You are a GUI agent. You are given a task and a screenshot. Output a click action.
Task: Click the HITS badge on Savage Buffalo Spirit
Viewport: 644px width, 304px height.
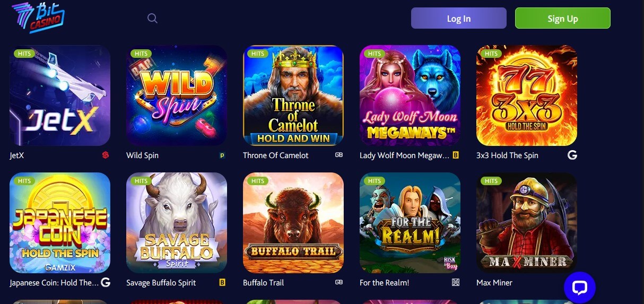coord(141,181)
